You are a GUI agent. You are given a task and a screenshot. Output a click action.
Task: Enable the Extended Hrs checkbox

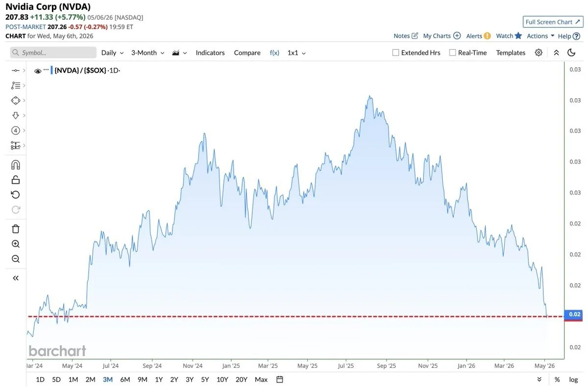coord(396,52)
